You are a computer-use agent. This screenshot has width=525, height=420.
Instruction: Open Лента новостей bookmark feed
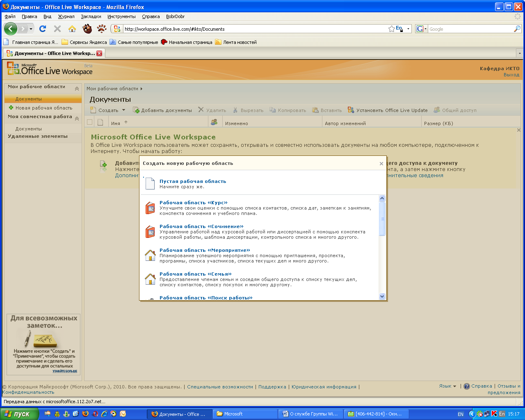(x=236, y=42)
